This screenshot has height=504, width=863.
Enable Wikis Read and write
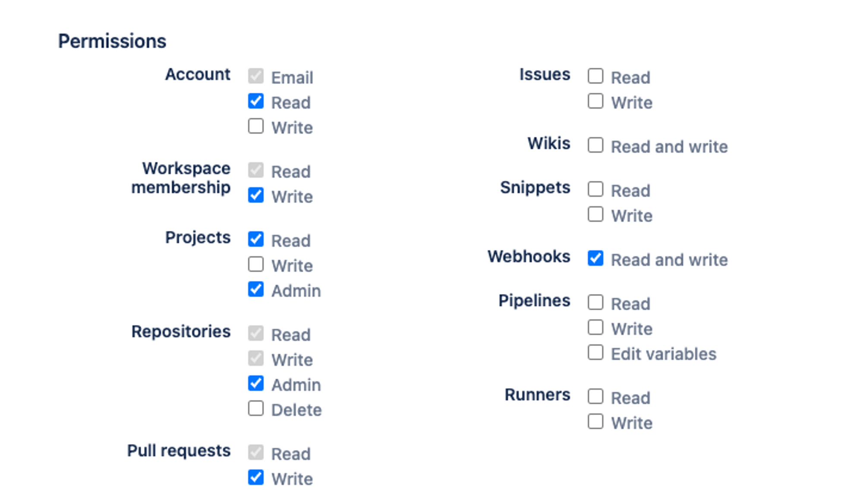coord(595,145)
